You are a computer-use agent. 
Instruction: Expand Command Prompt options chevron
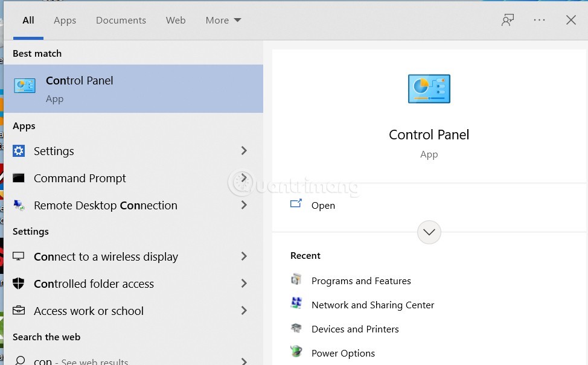(244, 177)
